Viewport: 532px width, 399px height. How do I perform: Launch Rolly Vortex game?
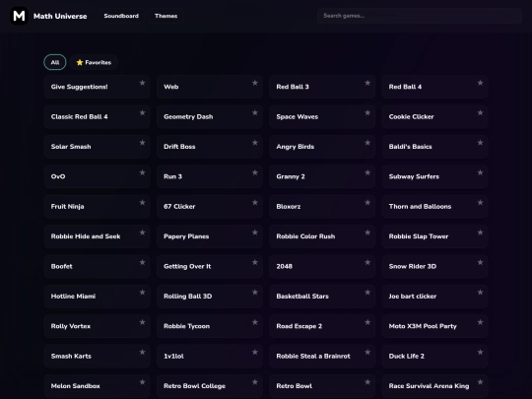[x=97, y=326]
